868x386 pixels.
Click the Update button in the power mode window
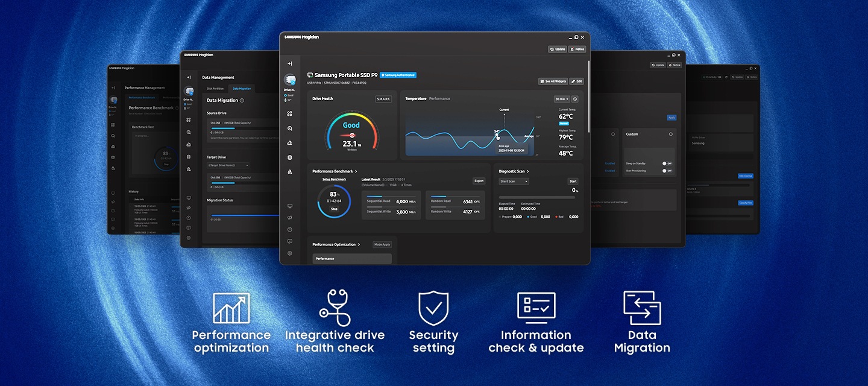658,65
